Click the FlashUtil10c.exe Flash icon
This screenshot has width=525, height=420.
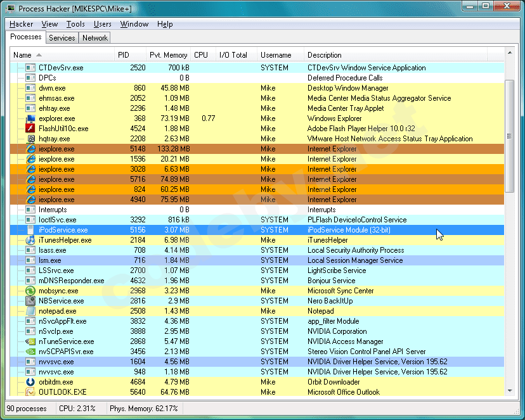tap(30, 129)
